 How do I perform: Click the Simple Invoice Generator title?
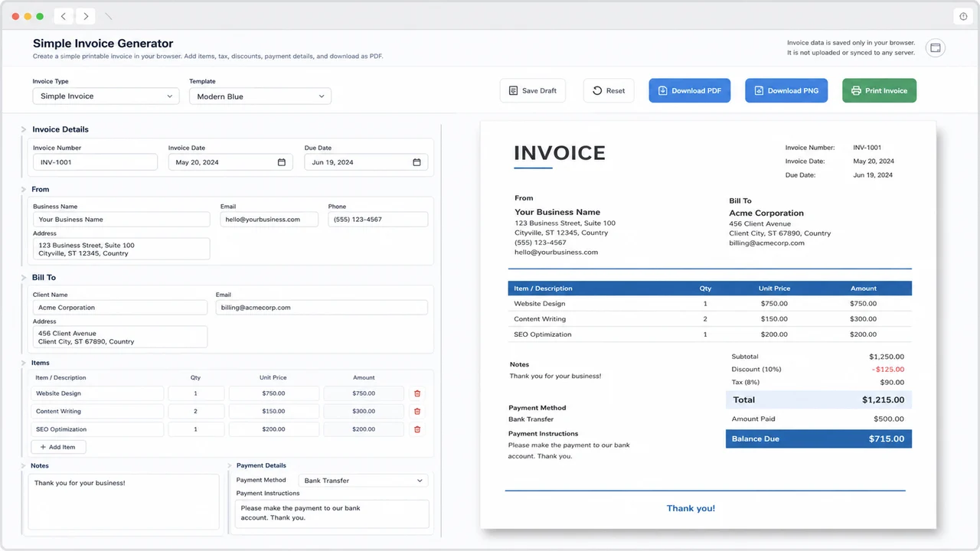pos(103,44)
